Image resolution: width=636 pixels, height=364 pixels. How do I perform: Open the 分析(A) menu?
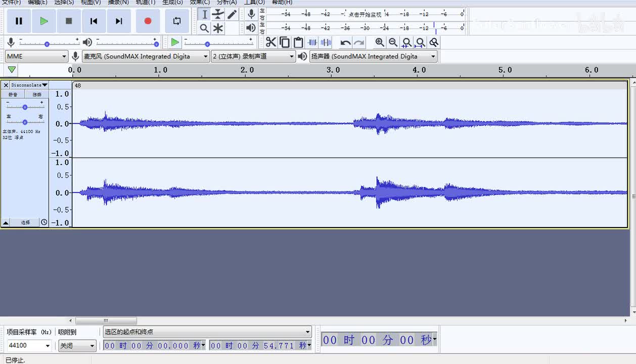[226, 2]
